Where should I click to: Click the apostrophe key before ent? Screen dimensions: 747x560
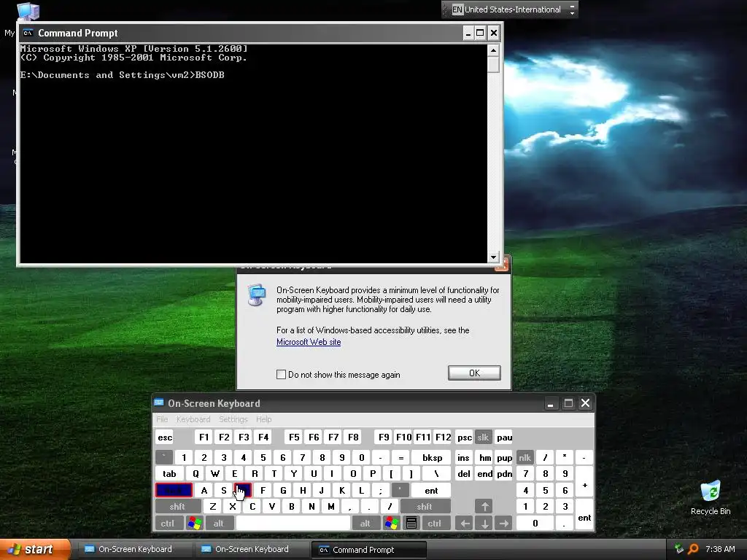tap(400, 490)
